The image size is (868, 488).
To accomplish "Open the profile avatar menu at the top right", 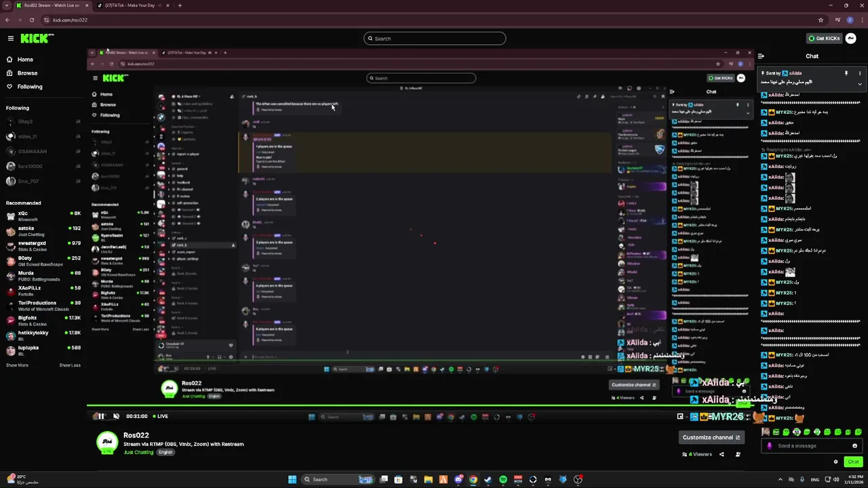I will click(851, 39).
